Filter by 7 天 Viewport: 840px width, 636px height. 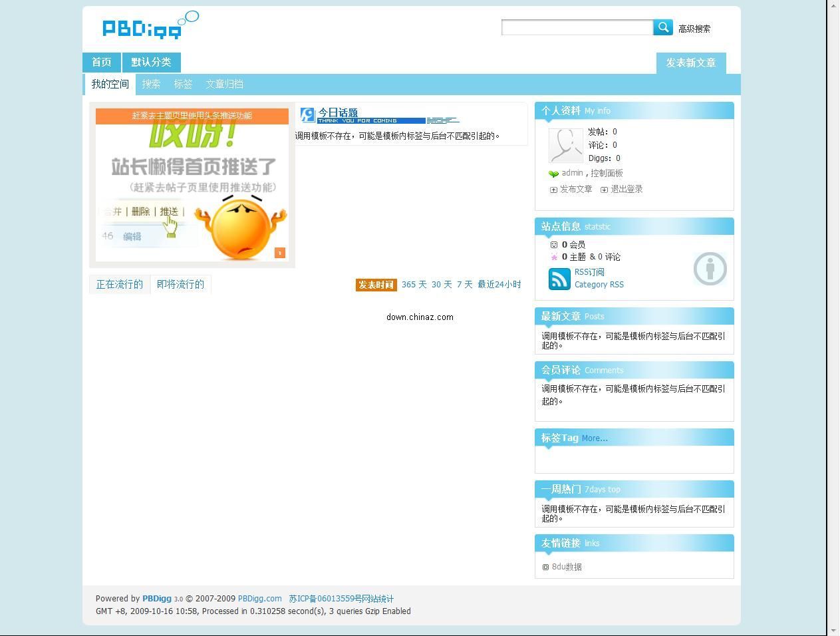point(464,285)
